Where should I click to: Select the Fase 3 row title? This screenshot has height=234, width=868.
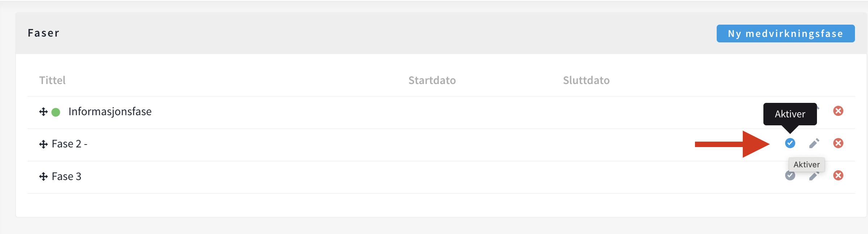66,176
